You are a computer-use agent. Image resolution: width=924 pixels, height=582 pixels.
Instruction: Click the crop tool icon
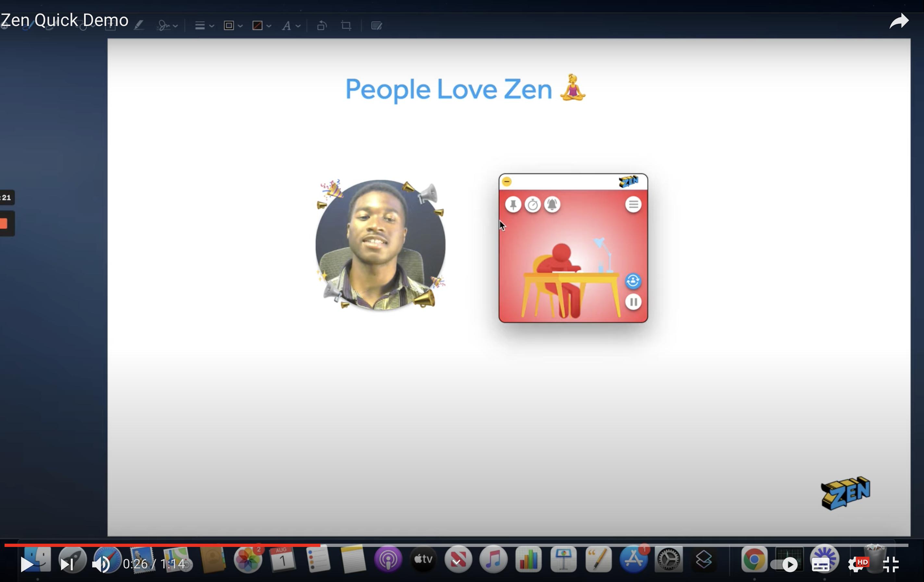[x=346, y=26]
